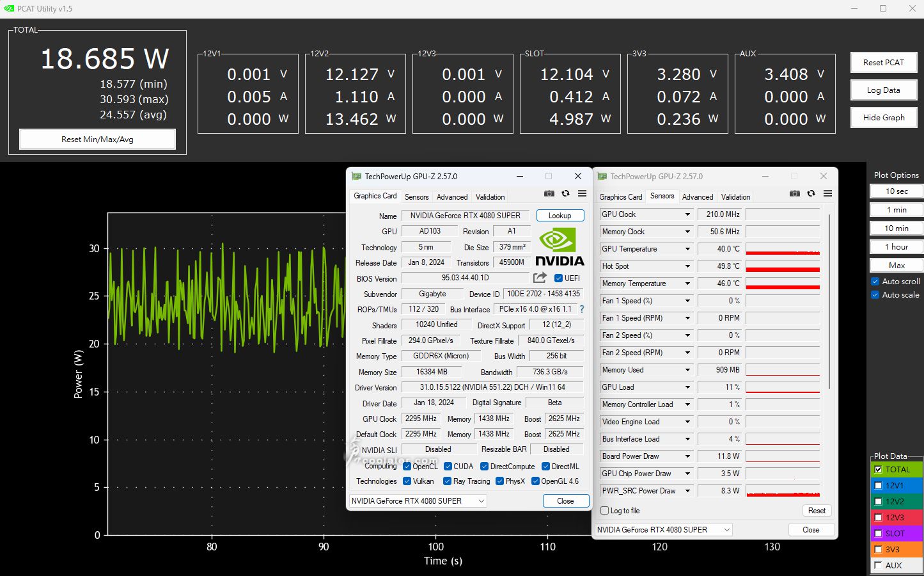Switch to Graphics Card tab in Sensors window
This screenshot has height=576, width=924.
click(x=620, y=197)
